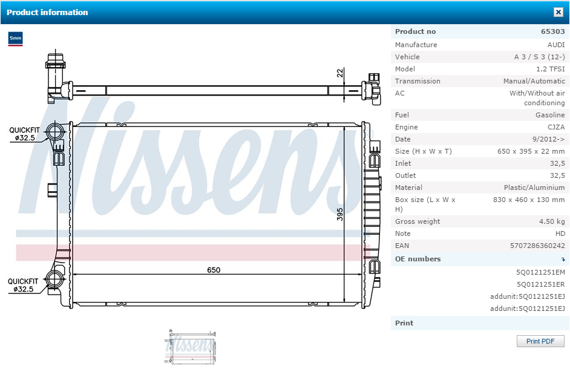Expand the OE numbers section arrow
The width and height of the screenshot is (570, 392).
tap(563, 260)
